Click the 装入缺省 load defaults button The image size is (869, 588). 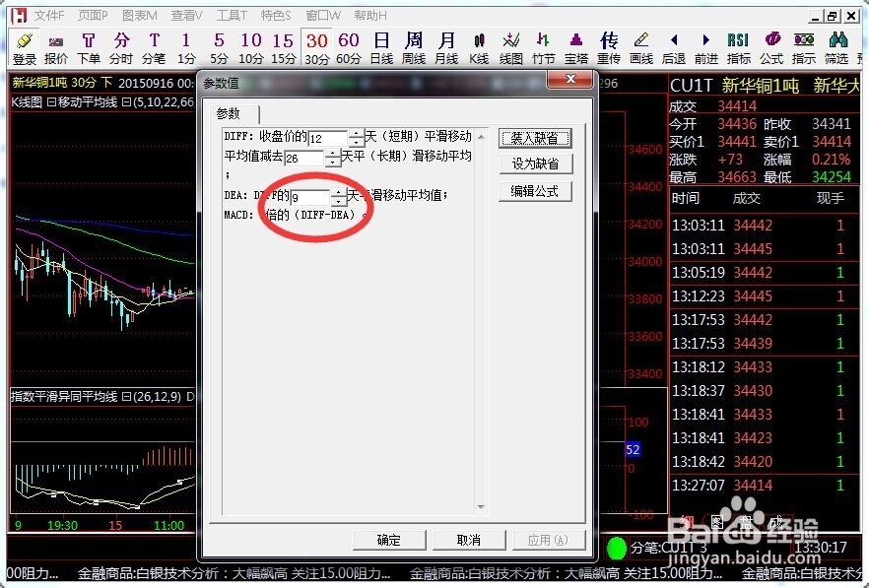(535, 138)
